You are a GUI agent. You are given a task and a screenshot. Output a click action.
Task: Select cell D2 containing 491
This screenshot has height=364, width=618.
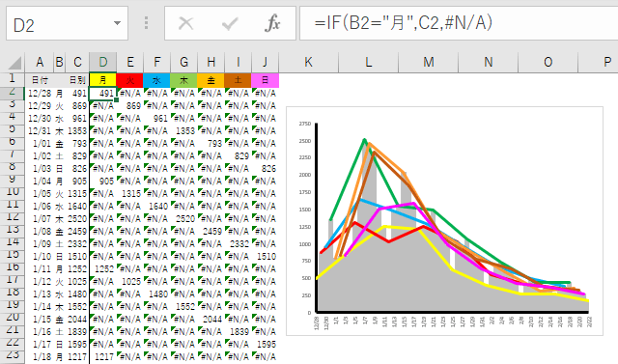point(103,94)
